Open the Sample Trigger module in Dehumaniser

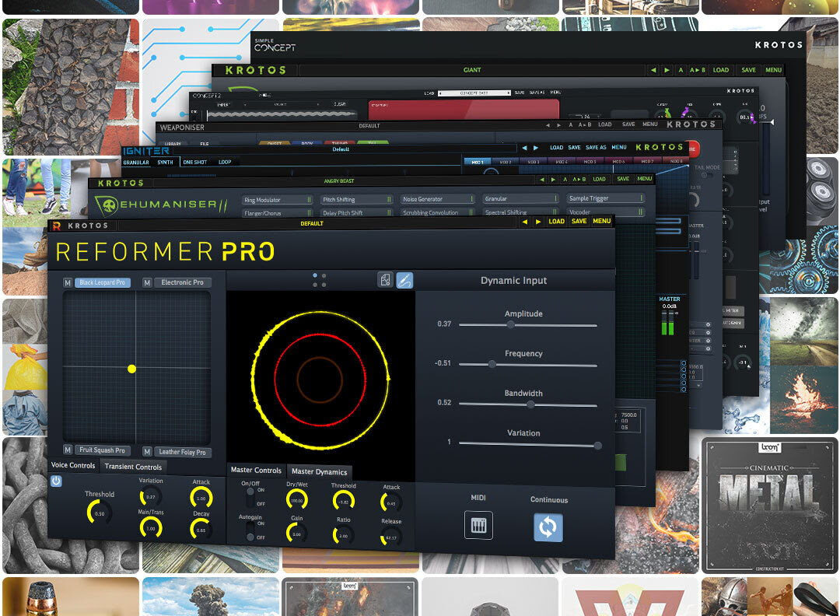click(x=605, y=198)
